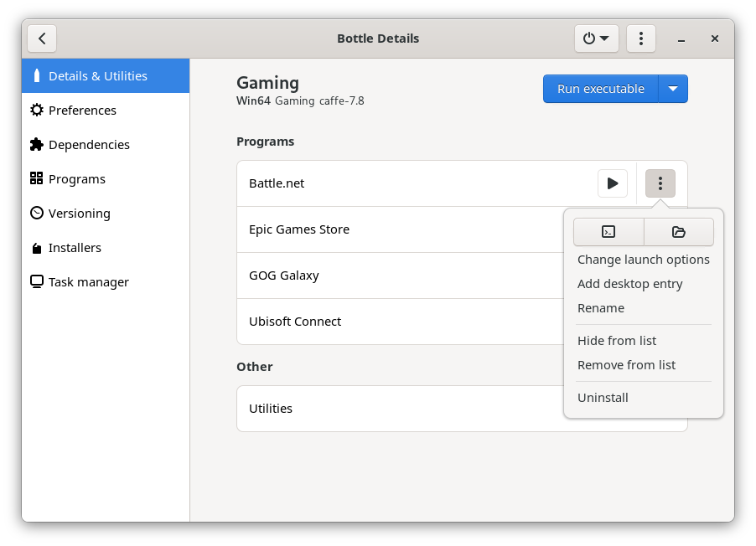The height and width of the screenshot is (546, 756).
Task: Go to the Dependencies sidebar section
Action: click(89, 145)
